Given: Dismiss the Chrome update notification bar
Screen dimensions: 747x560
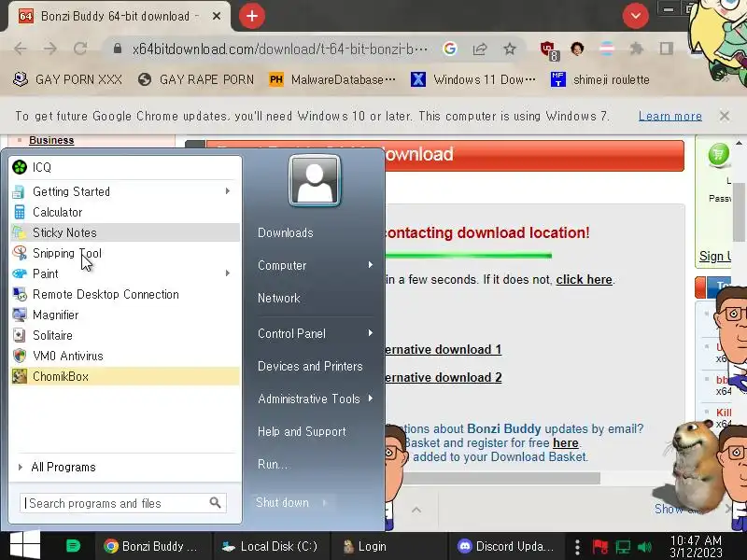Looking at the screenshot, I should 725,116.
